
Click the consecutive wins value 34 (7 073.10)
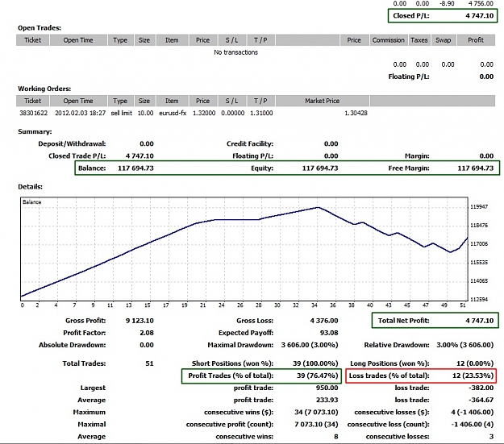point(316,413)
